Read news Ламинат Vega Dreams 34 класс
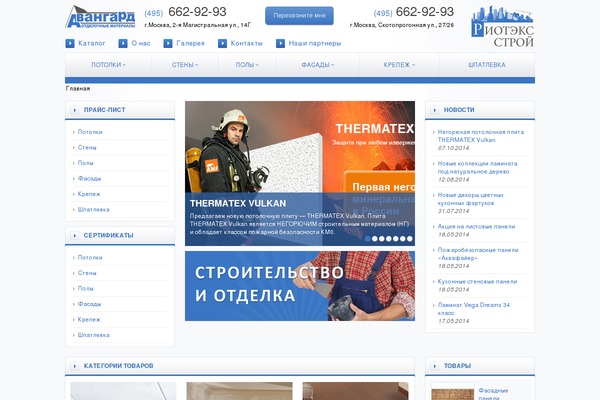The width and height of the screenshot is (600, 400). tap(473, 309)
